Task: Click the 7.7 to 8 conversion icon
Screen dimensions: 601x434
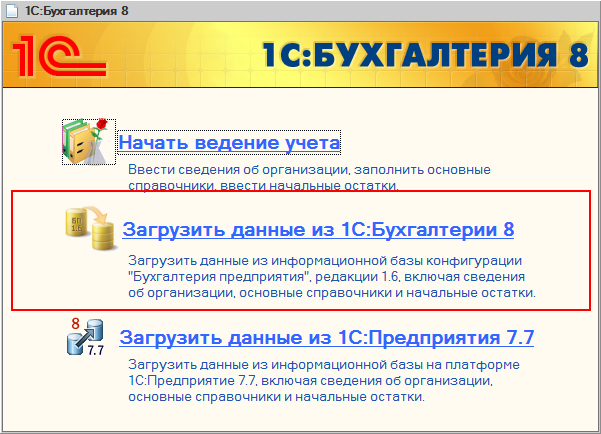Action: click(85, 337)
